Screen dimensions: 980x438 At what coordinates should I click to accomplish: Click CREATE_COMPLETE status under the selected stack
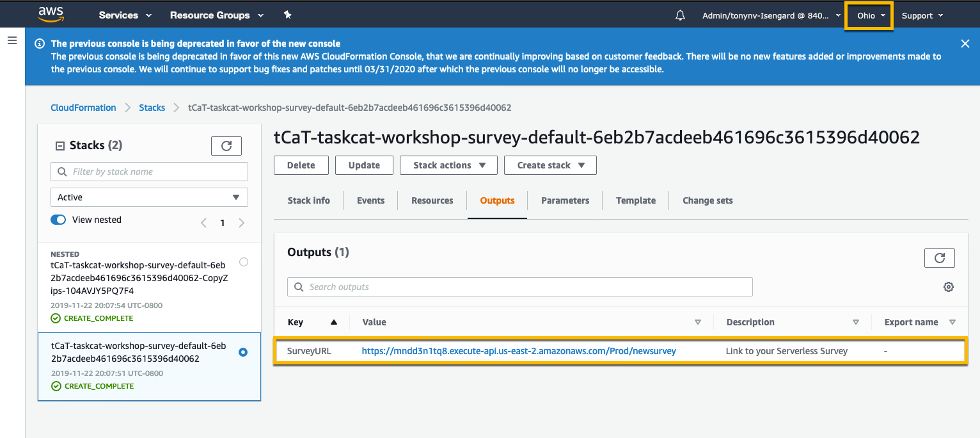pos(92,386)
